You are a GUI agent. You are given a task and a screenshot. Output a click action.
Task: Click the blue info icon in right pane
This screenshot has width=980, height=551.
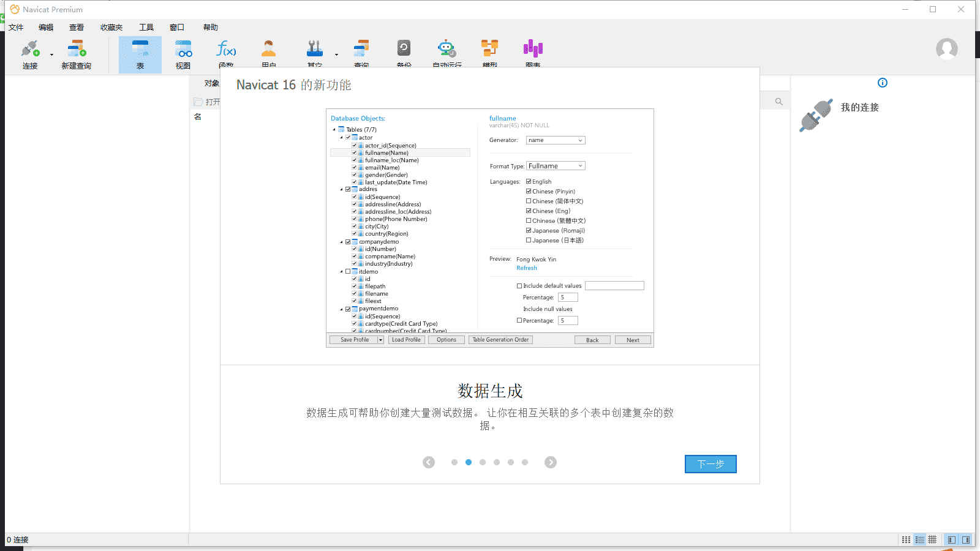point(883,83)
